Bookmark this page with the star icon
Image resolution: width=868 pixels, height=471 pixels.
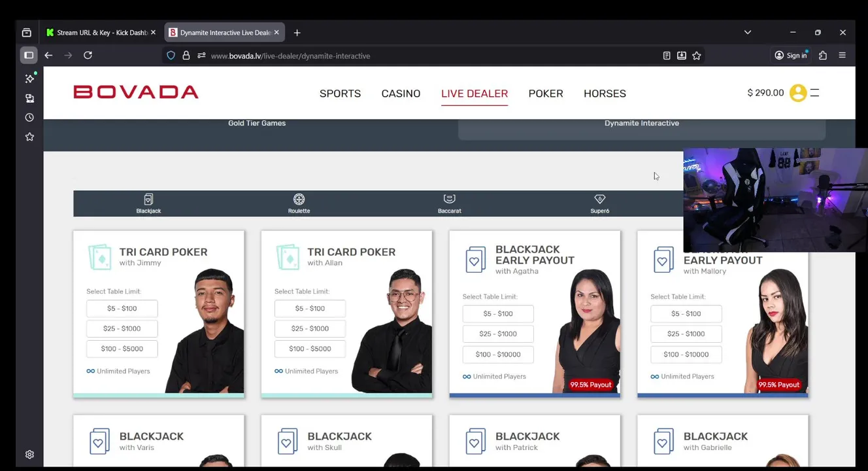coord(697,56)
